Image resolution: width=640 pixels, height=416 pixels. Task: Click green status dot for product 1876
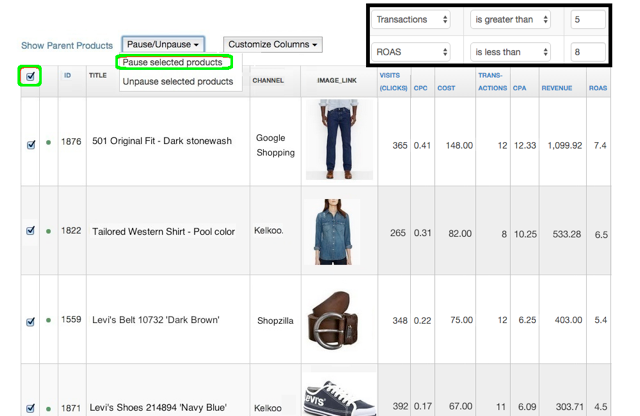coord(48,144)
